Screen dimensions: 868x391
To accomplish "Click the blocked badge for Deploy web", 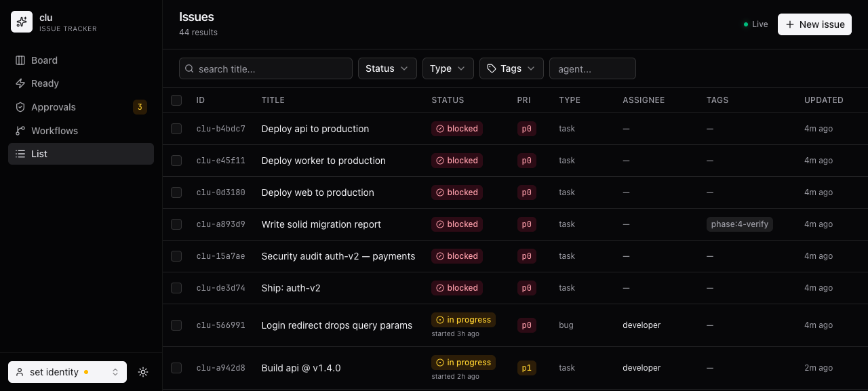I will 457,192.
